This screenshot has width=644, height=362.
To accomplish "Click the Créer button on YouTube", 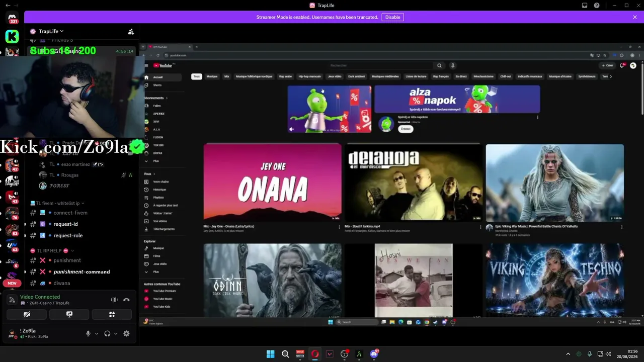I will pyautogui.click(x=607, y=65).
